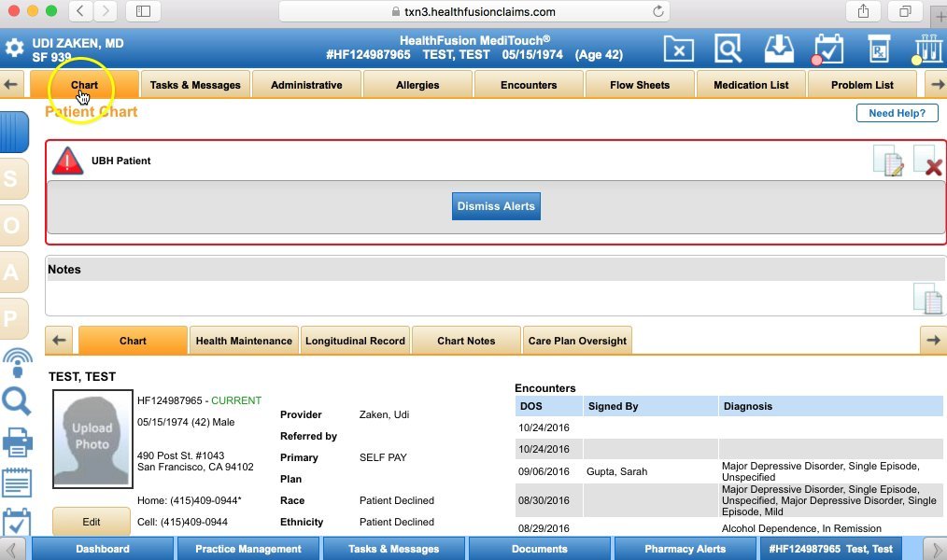The image size is (947, 560).
Task: Click the printer icon in left sidebar
Action: pyautogui.click(x=17, y=442)
